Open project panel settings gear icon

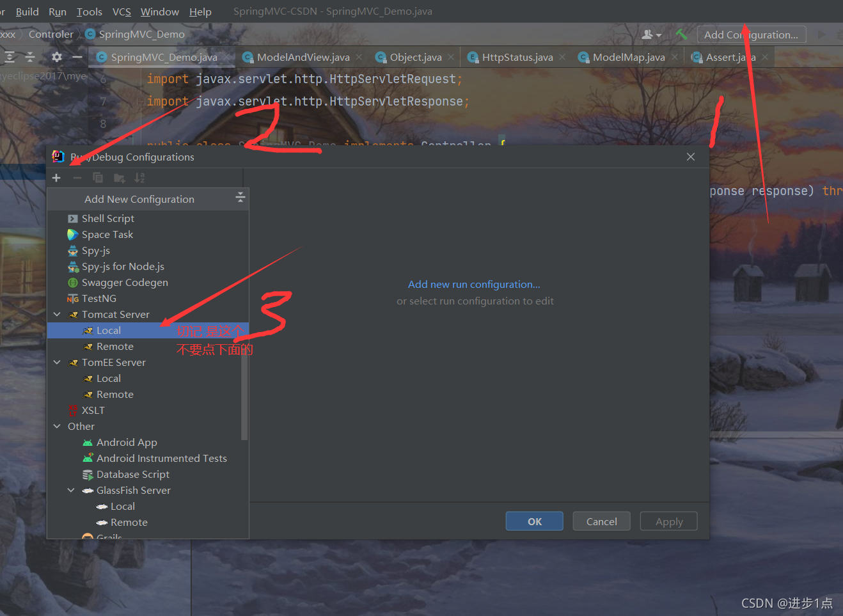coord(57,57)
